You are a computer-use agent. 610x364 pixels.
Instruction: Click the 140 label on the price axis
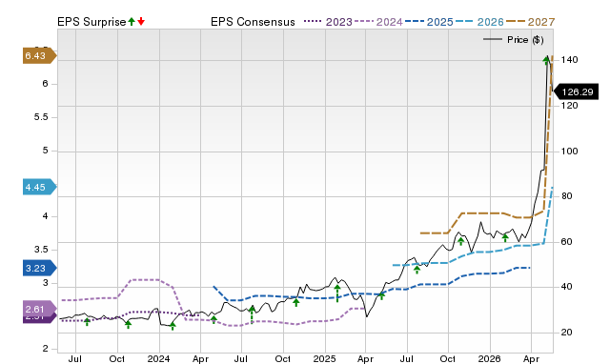pyautogui.click(x=570, y=60)
